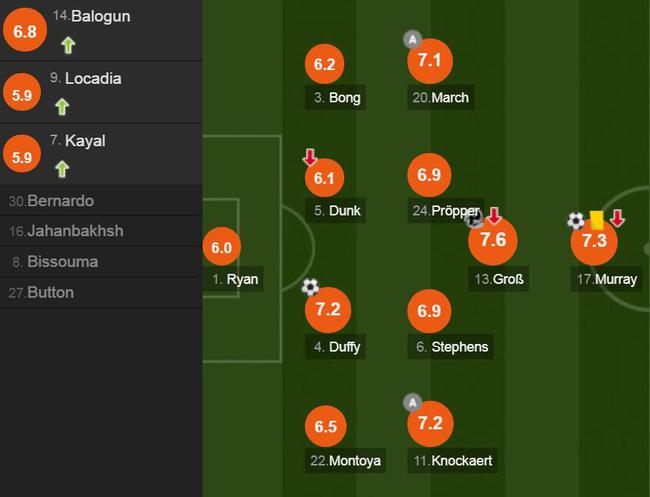
Task: Click the assist badge above March's rating
Action: tap(412, 40)
